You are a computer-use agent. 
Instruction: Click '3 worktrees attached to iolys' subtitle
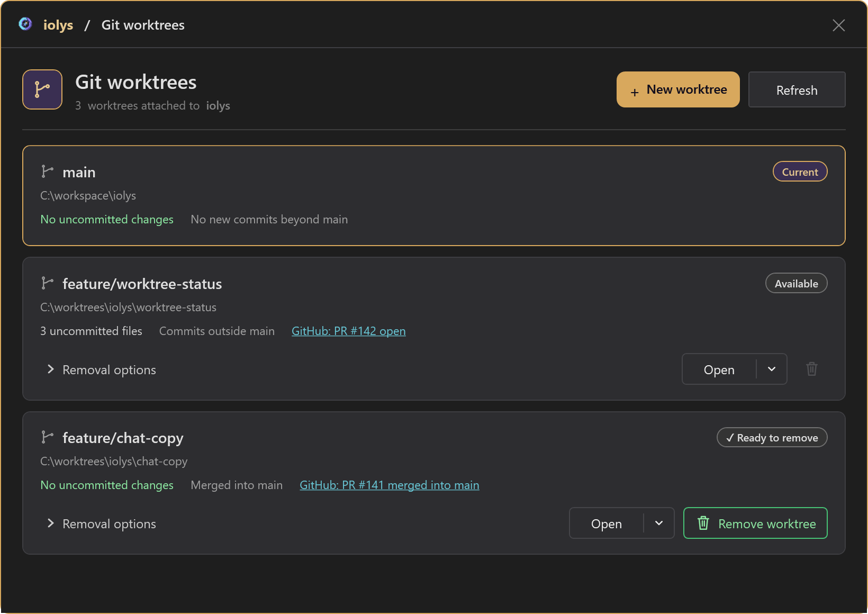point(152,105)
